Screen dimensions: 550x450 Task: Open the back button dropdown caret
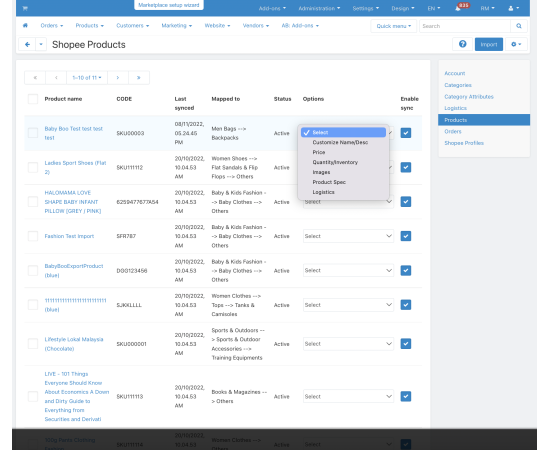41,45
